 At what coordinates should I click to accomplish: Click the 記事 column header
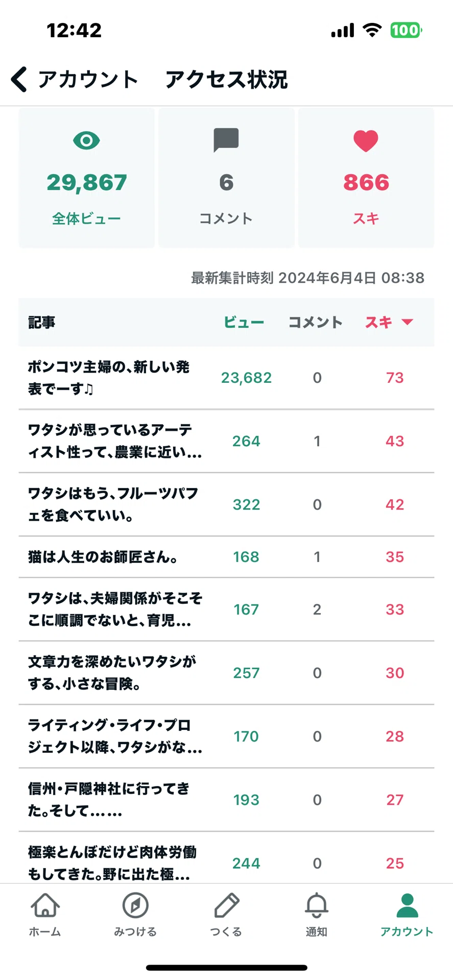pos(42,322)
